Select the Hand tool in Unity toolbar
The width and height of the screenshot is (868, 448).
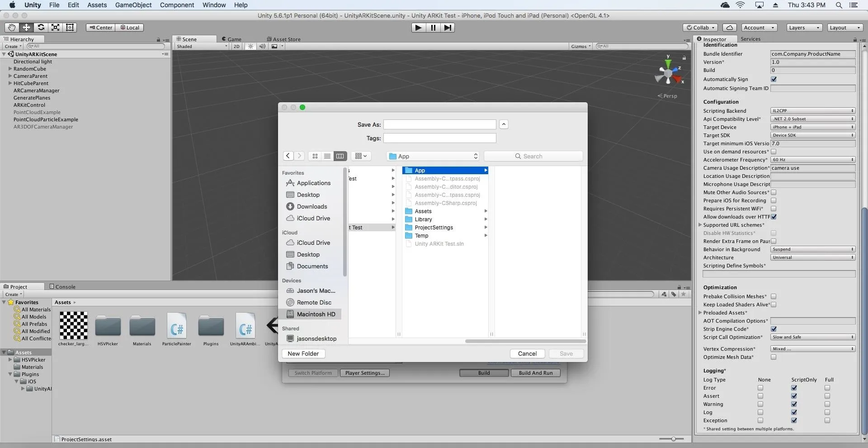point(12,28)
